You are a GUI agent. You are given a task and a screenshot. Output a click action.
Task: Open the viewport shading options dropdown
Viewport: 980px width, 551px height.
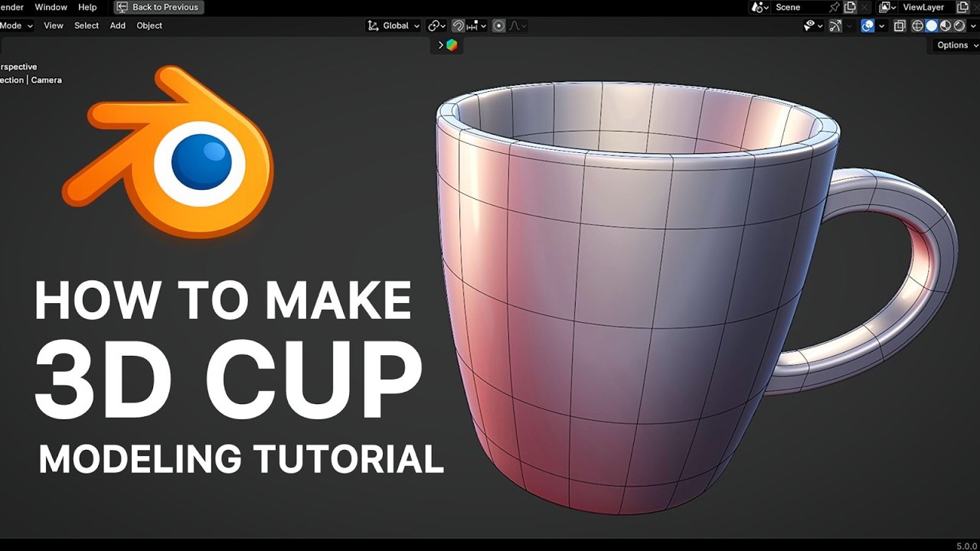(973, 25)
